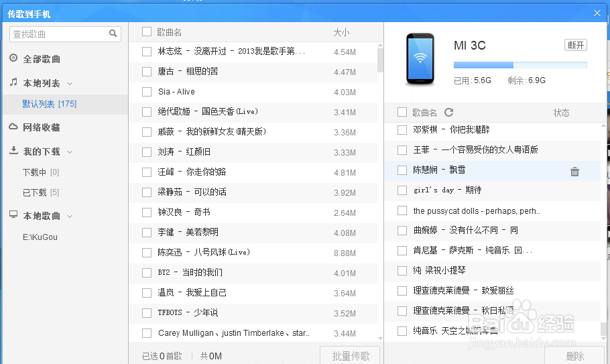
Task: Select row 刘涛 - 红颜旧
Action: pos(253,152)
